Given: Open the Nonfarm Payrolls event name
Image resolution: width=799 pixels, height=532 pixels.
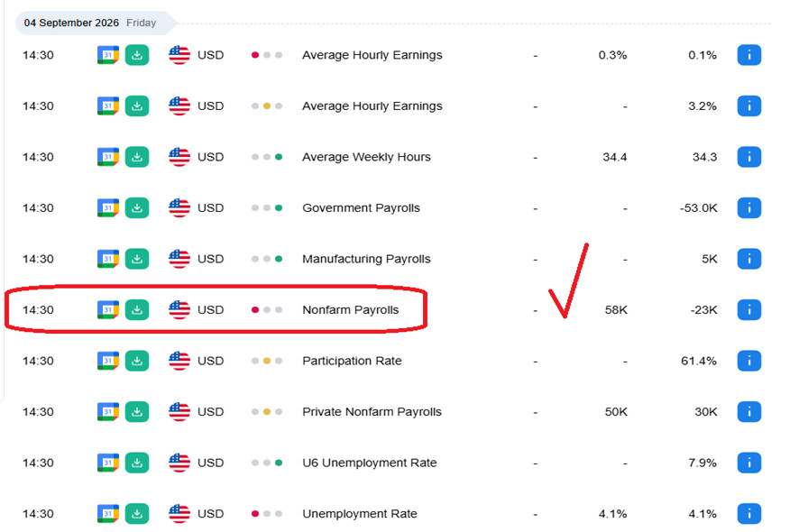Looking at the screenshot, I should click(x=351, y=310).
